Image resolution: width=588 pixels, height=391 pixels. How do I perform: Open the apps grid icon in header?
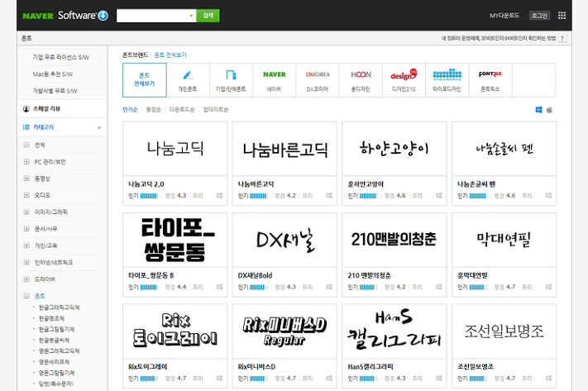pyautogui.click(x=562, y=16)
